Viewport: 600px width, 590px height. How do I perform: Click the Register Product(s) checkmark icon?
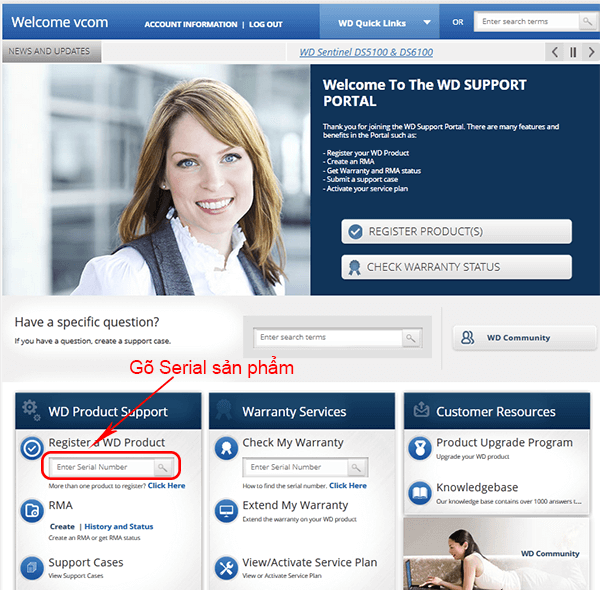(x=355, y=231)
